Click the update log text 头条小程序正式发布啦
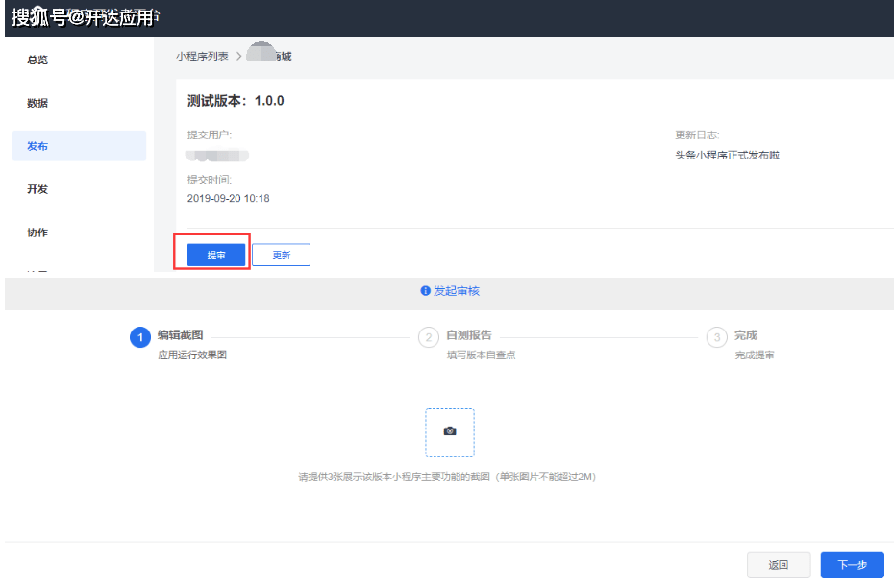This screenshot has height=588, width=894. (727, 155)
